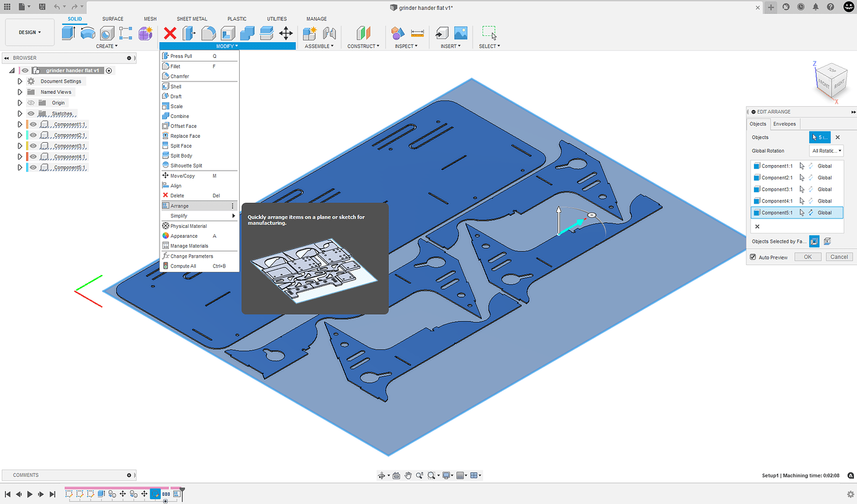The height and width of the screenshot is (504, 857).
Task: Uncheck the Auto Preview checkbox
Action: click(x=753, y=256)
